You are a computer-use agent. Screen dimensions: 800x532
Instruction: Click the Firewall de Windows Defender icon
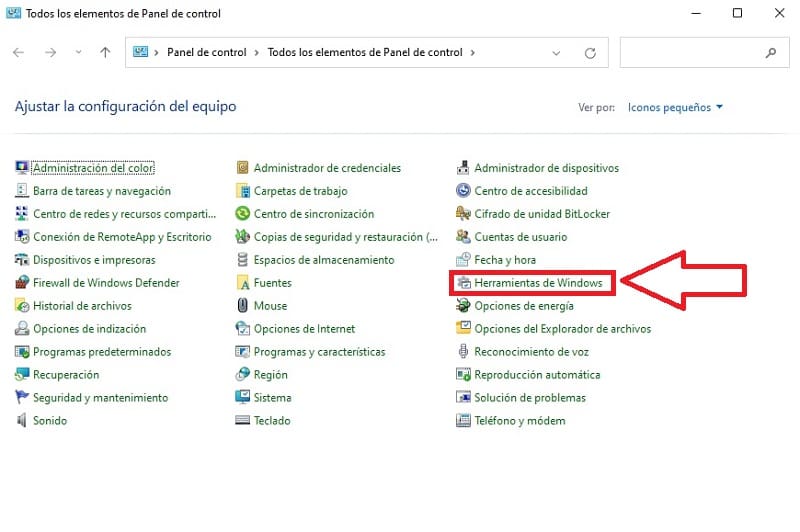tap(21, 282)
